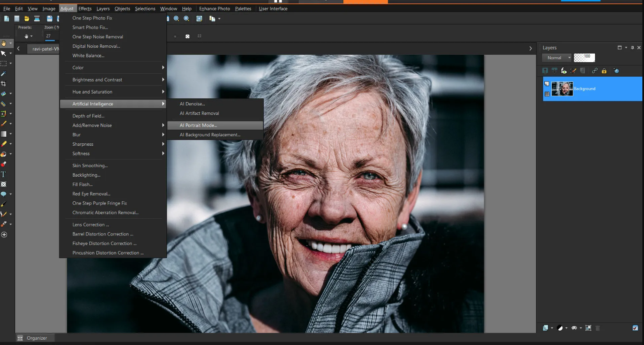Toggle the Layers panel pin
644x345 pixels.
(632, 48)
